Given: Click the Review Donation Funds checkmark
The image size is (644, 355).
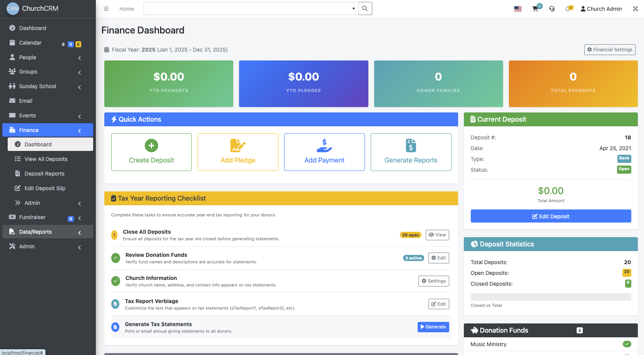Looking at the screenshot, I should pos(115,258).
